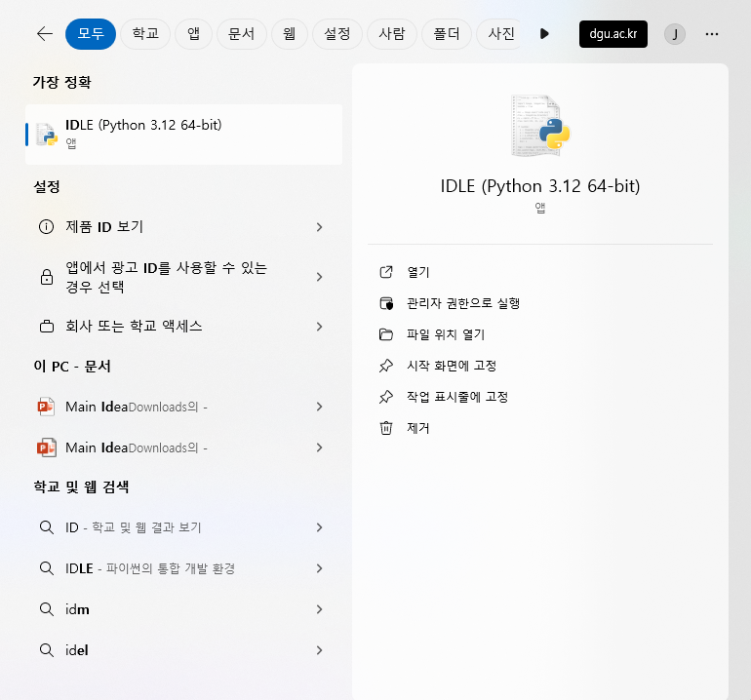Open the 제품 ID 보기 setting
The height and width of the screenshot is (700, 751).
(x=184, y=227)
